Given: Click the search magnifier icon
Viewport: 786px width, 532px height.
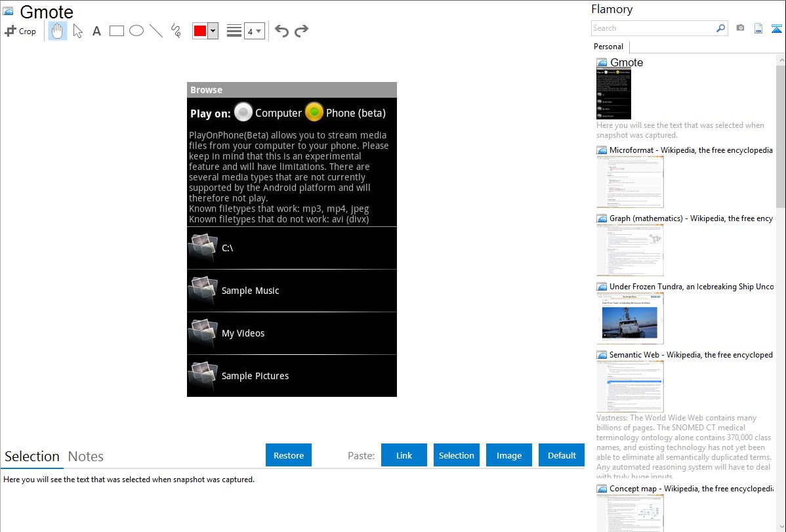Looking at the screenshot, I should (x=721, y=28).
